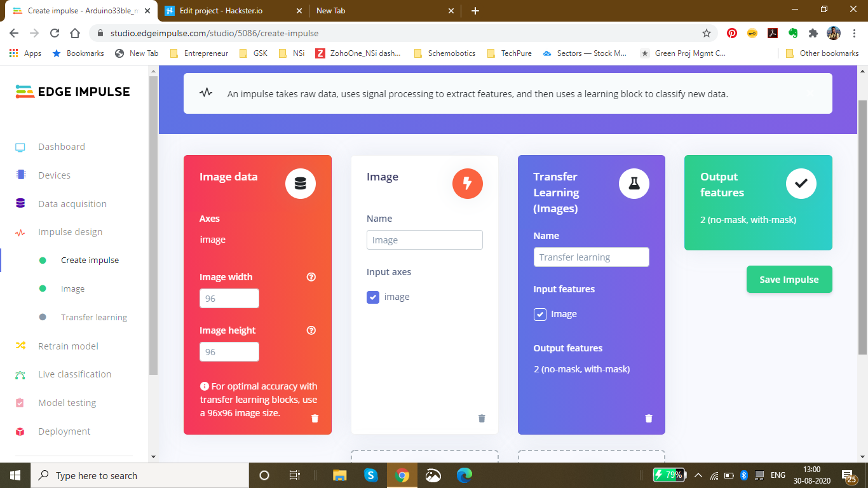Click the Image width input field

[x=229, y=299]
